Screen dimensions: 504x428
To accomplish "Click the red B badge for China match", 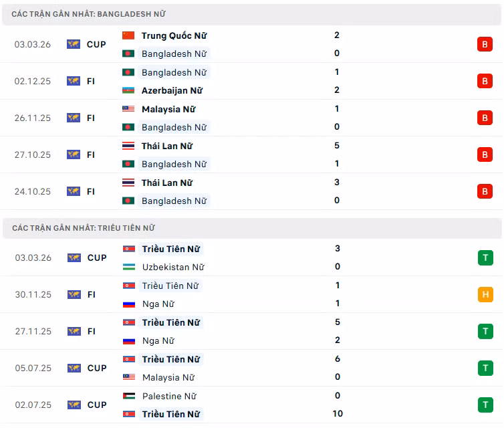I will tap(485, 44).
